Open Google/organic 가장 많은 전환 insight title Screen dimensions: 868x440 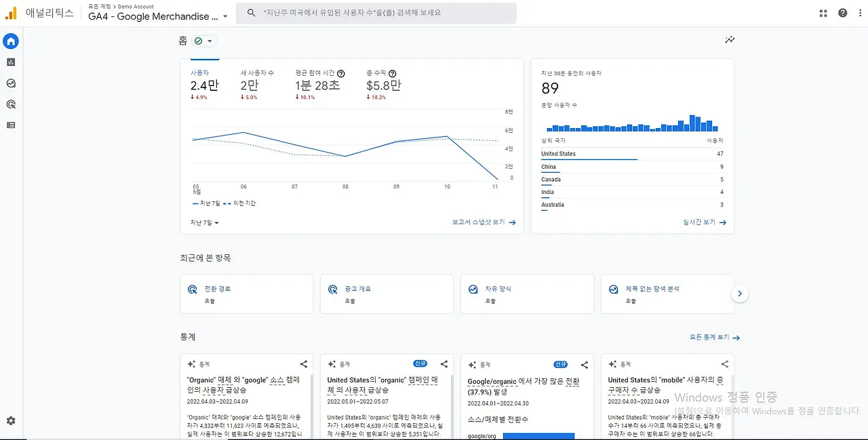click(x=523, y=386)
